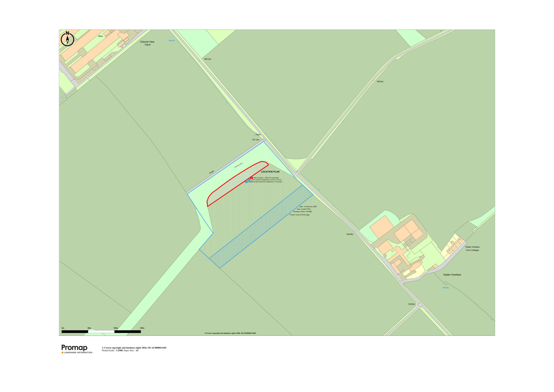Click the "151.2m" spot height
The width and height of the screenshot is (554, 392).
pyautogui.click(x=255, y=140)
